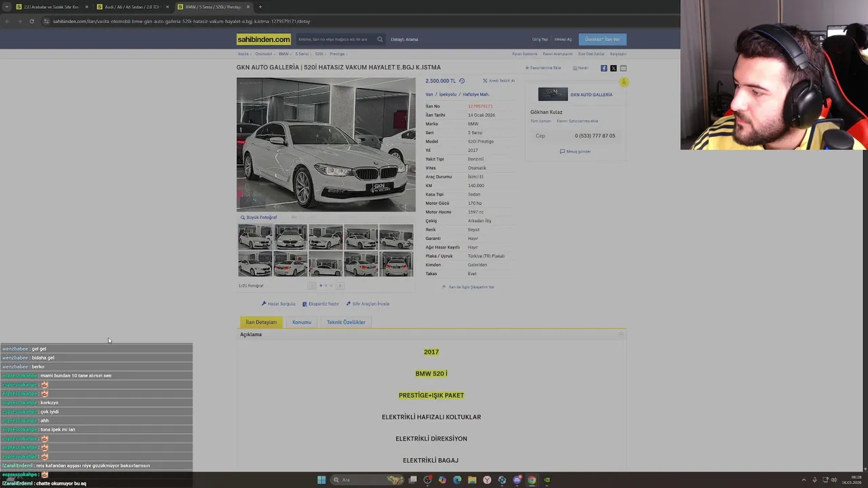Click 5 Serisi breadcrumb
The width and height of the screenshot is (868, 488).
pos(302,54)
